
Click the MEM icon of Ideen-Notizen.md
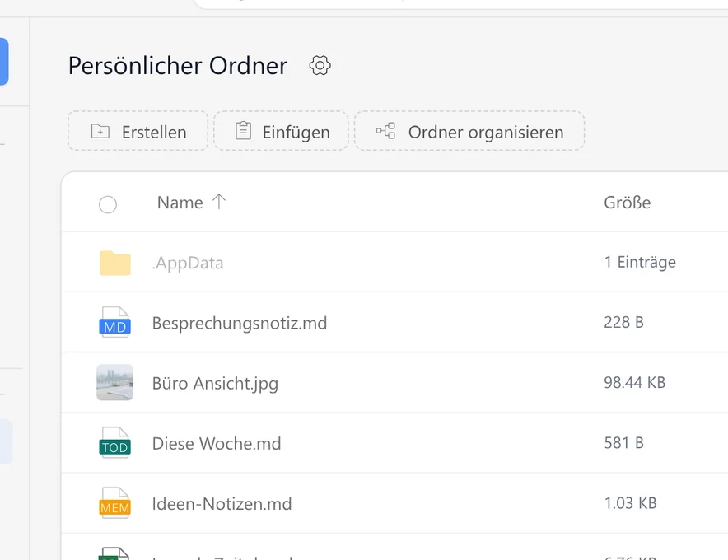(x=114, y=503)
